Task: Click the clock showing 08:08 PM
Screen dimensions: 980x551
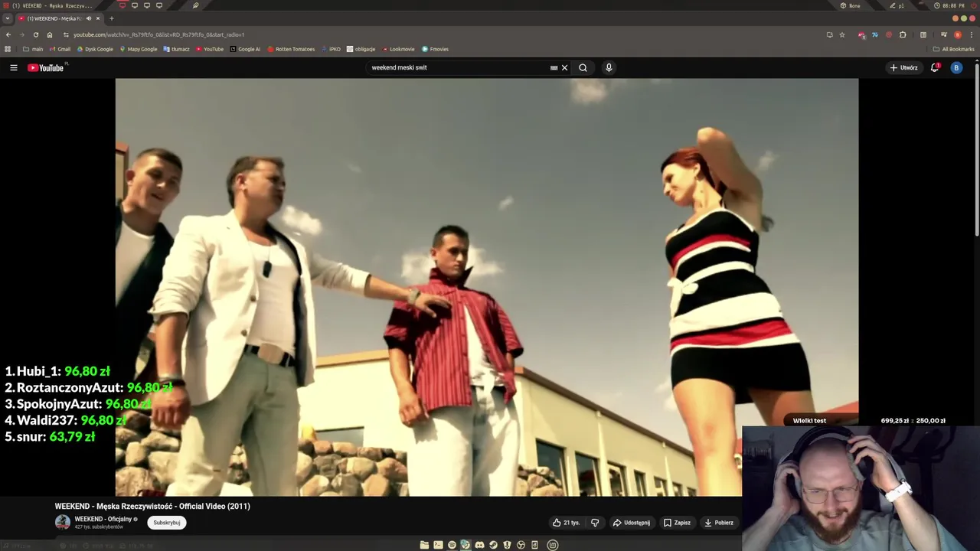Action: 949,5
